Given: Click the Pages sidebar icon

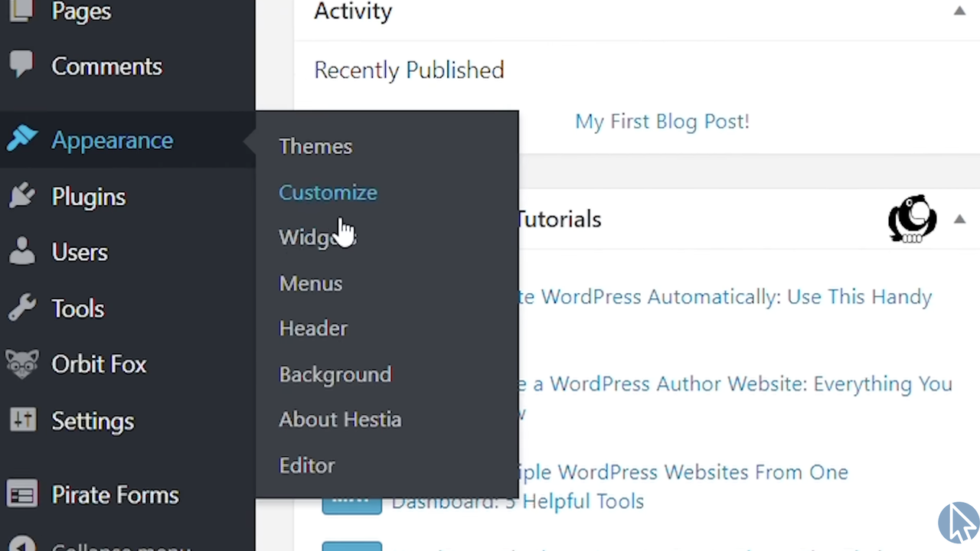Looking at the screenshot, I should (21, 11).
